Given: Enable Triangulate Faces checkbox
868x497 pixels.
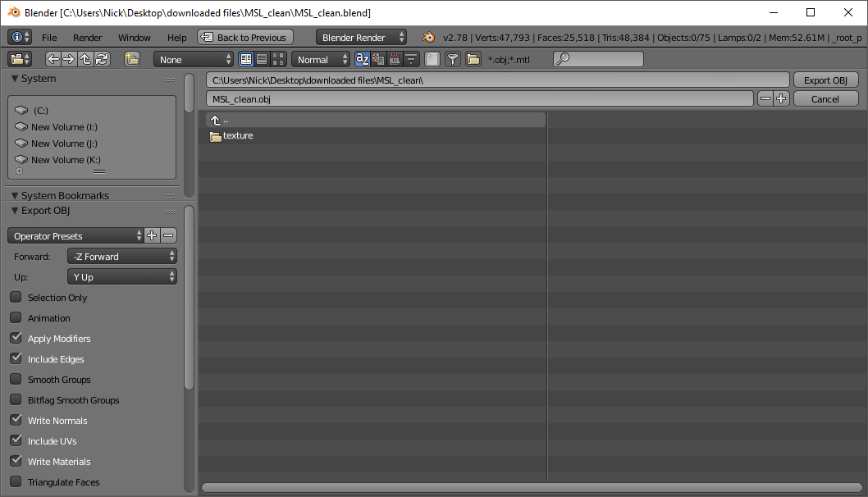Looking at the screenshot, I should (16, 481).
